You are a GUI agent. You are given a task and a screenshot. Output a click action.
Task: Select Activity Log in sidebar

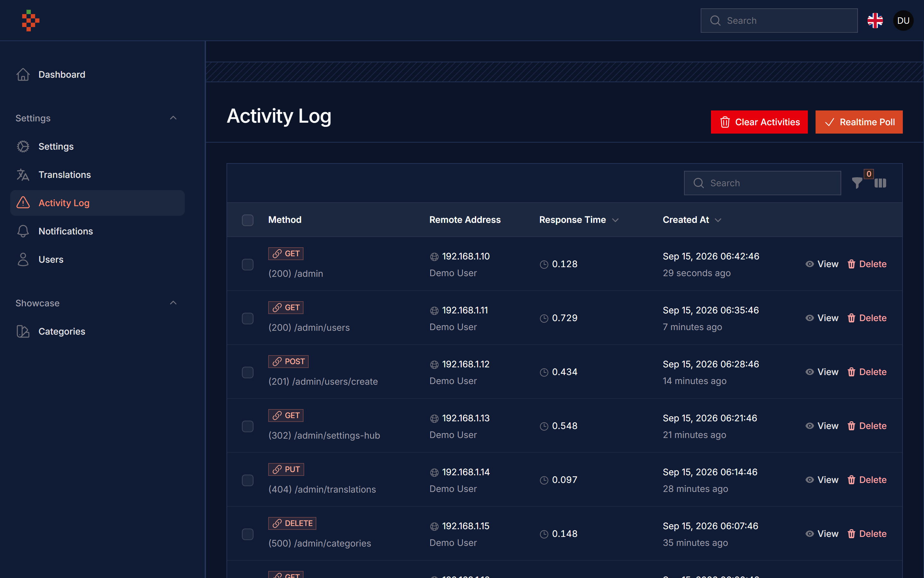[x=97, y=203]
